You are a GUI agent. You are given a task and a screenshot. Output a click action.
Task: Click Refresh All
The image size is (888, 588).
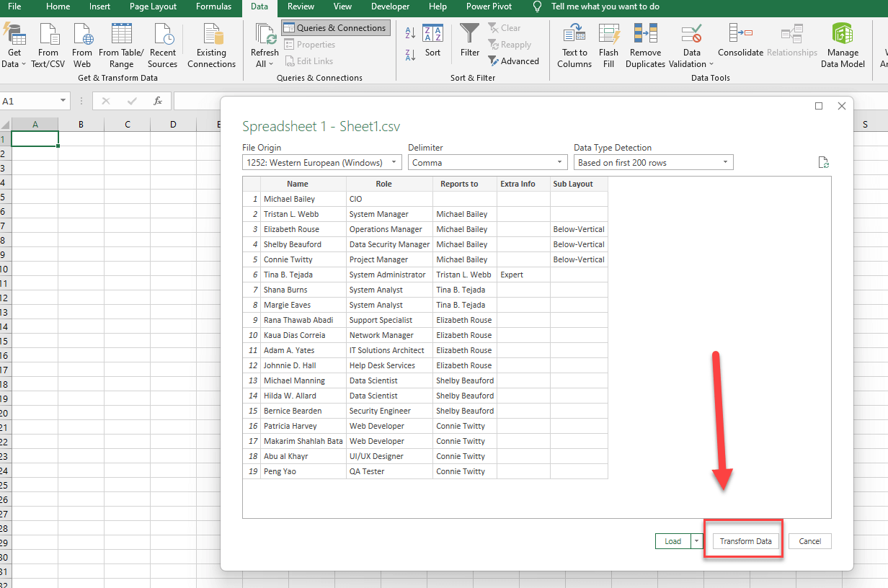point(264,45)
